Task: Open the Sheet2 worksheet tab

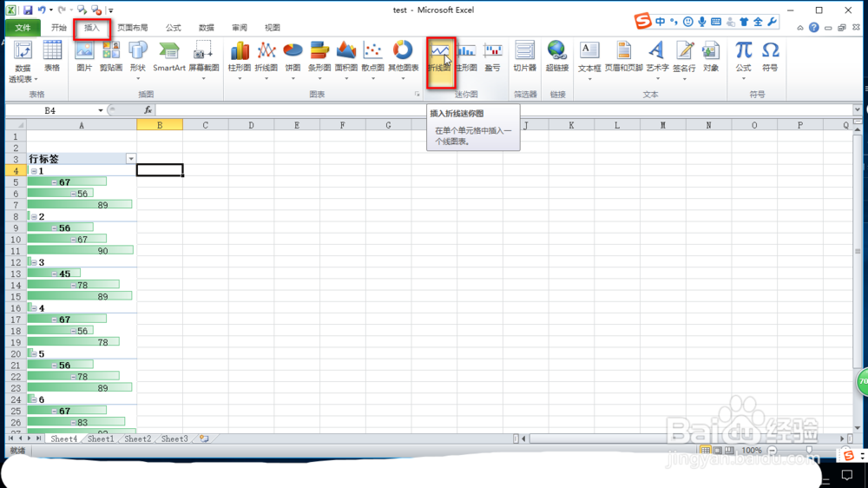Action: click(x=137, y=439)
